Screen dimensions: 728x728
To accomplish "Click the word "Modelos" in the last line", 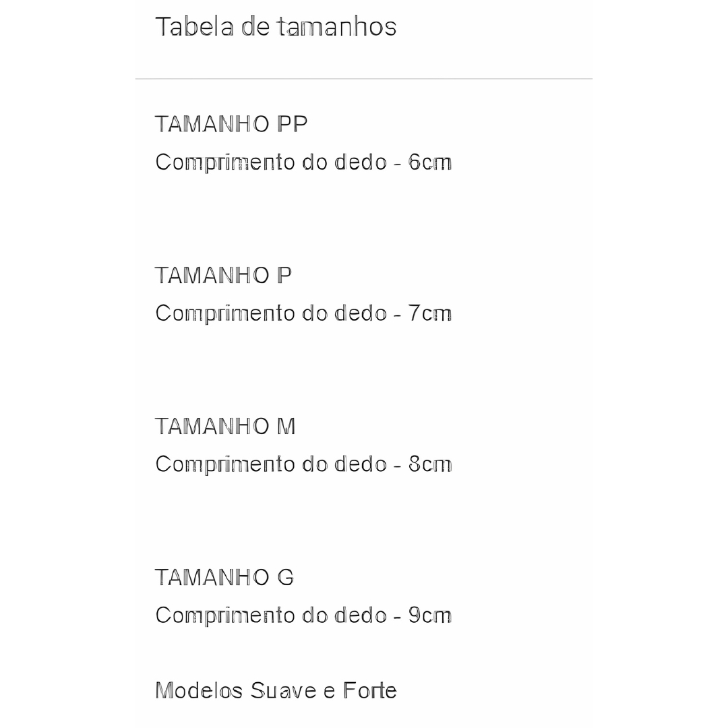I will [x=199, y=690].
